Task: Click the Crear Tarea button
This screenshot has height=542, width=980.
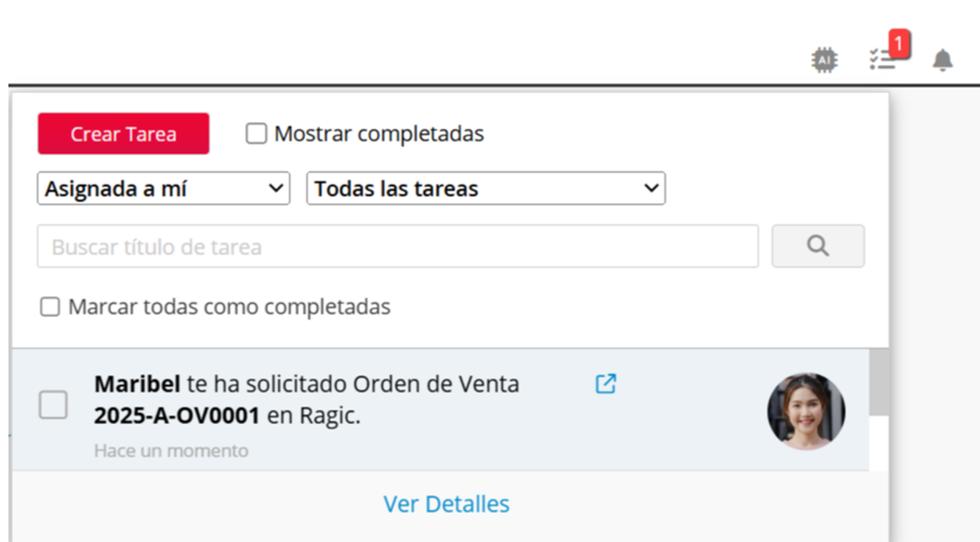Action: click(123, 134)
